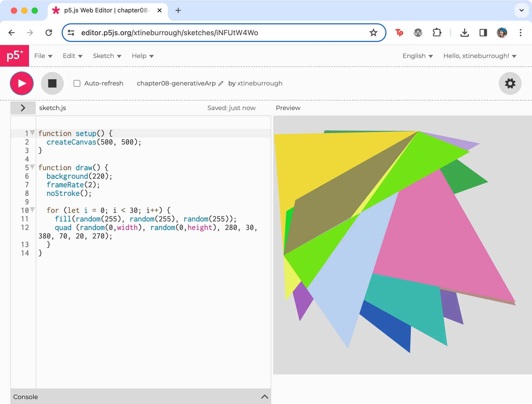This screenshot has height=404, width=532.
Task: Open the Sketch menu
Action: click(107, 56)
